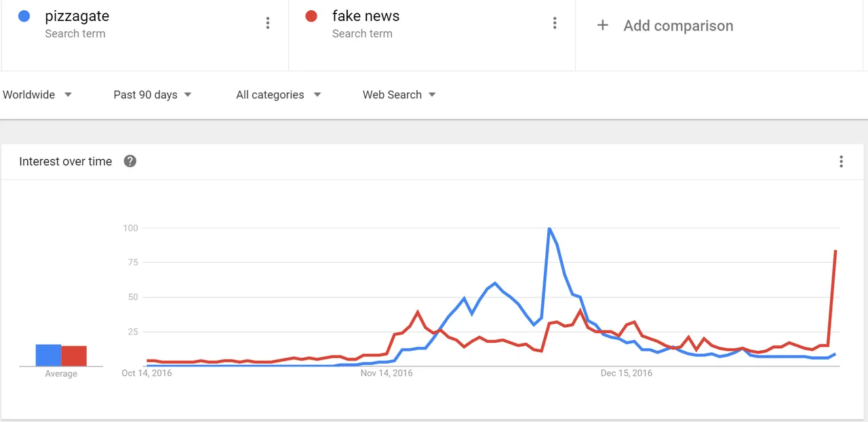This screenshot has width=868, height=422.
Task: Open the pizzagate term options menu
Action: 268,23
